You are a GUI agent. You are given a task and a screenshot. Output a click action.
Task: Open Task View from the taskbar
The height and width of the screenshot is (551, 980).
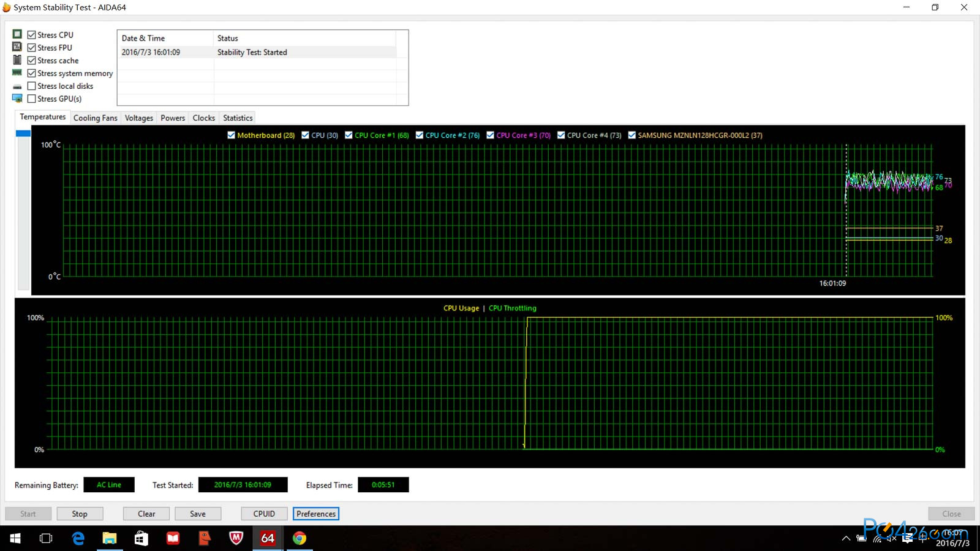pyautogui.click(x=46, y=538)
